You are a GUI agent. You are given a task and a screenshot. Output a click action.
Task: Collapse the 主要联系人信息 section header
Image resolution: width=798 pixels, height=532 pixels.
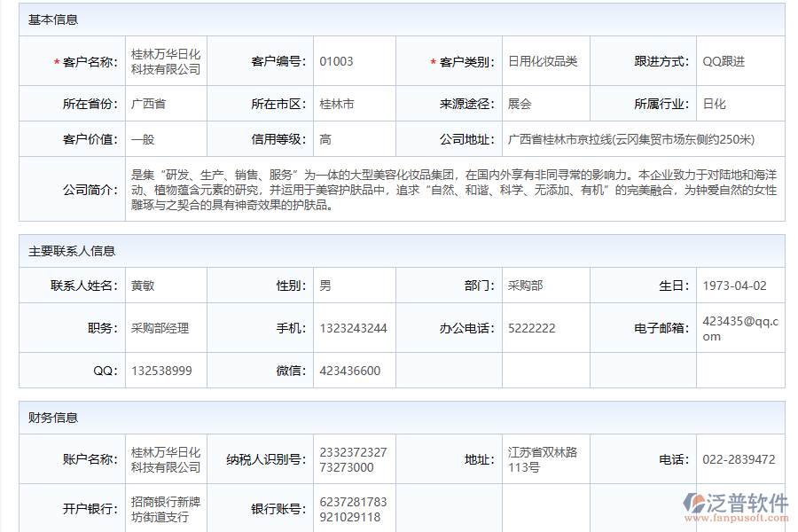69,249
